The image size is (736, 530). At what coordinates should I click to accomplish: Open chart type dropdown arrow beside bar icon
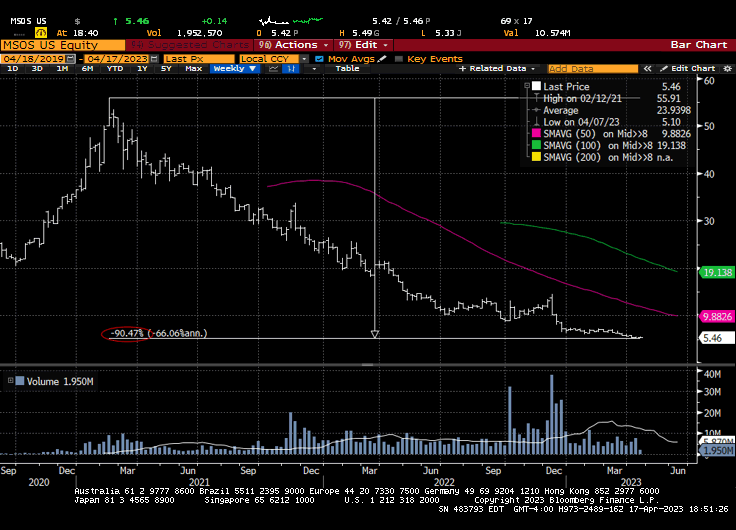tap(314, 69)
